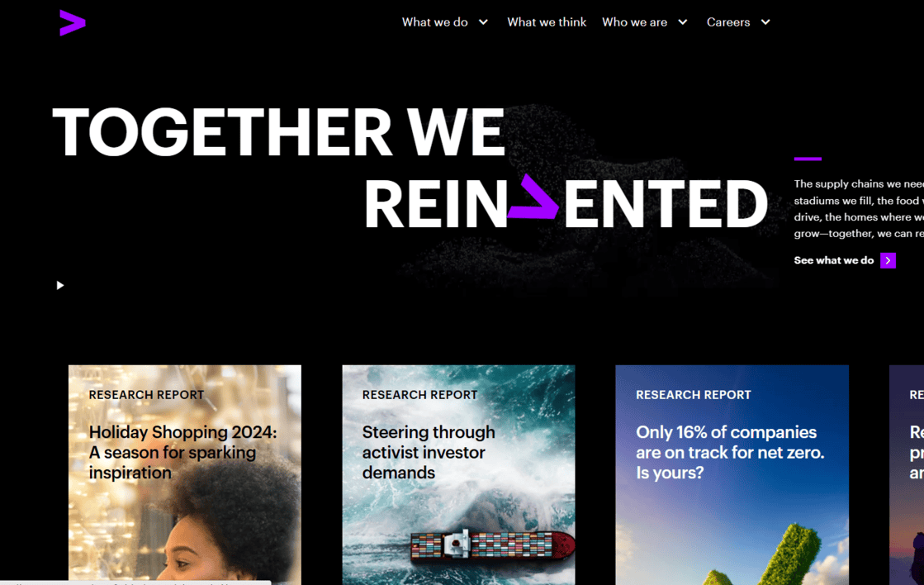Click the purple accent line above hero text
Screen dimensions: 924x585
pos(808,159)
